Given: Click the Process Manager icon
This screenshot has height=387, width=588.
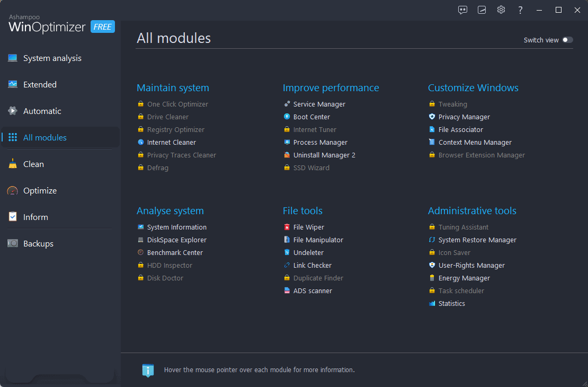Looking at the screenshot, I should tap(287, 142).
